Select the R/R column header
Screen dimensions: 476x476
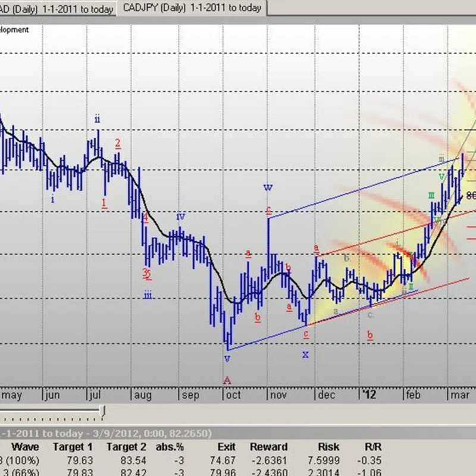pos(372,447)
